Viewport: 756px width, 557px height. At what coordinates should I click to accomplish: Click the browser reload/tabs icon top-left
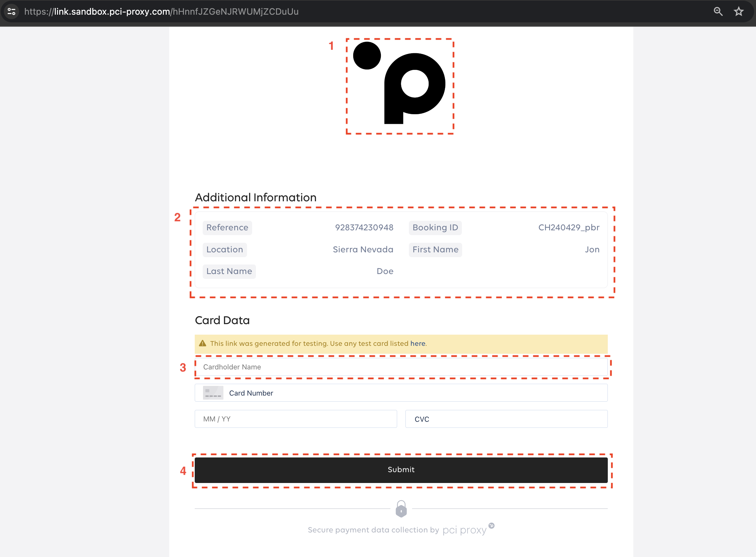pyautogui.click(x=12, y=12)
